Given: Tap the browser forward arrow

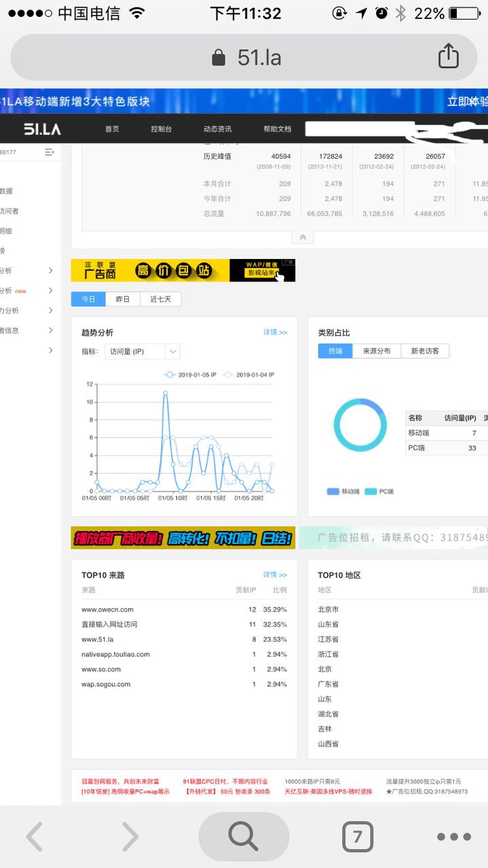Looking at the screenshot, I should click(130, 837).
